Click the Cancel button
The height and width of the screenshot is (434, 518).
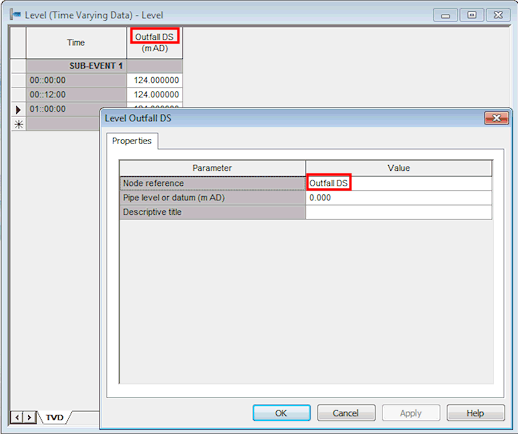(346, 413)
